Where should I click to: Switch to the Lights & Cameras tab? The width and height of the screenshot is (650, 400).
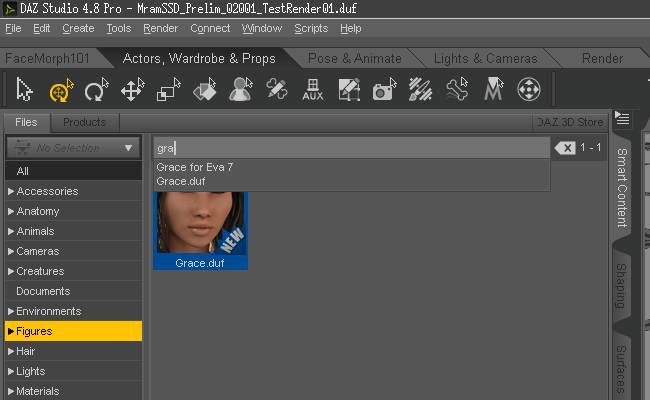(x=485, y=58)
